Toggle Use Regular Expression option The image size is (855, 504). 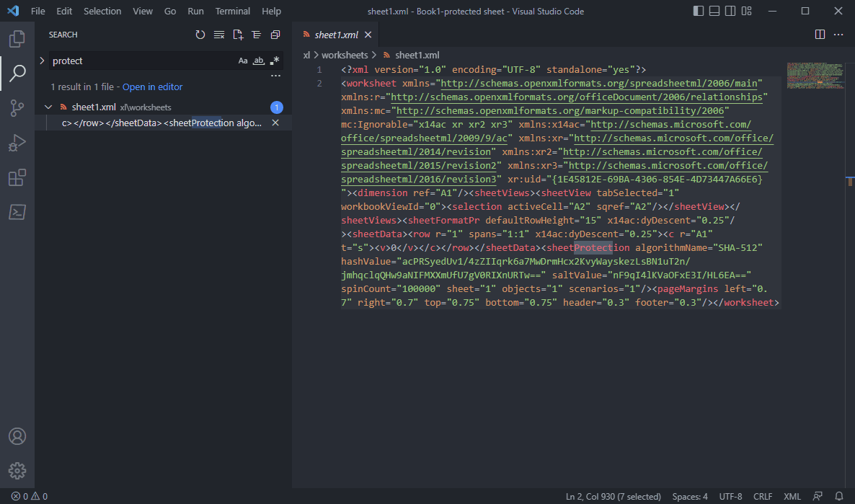(x=274, y=61)
